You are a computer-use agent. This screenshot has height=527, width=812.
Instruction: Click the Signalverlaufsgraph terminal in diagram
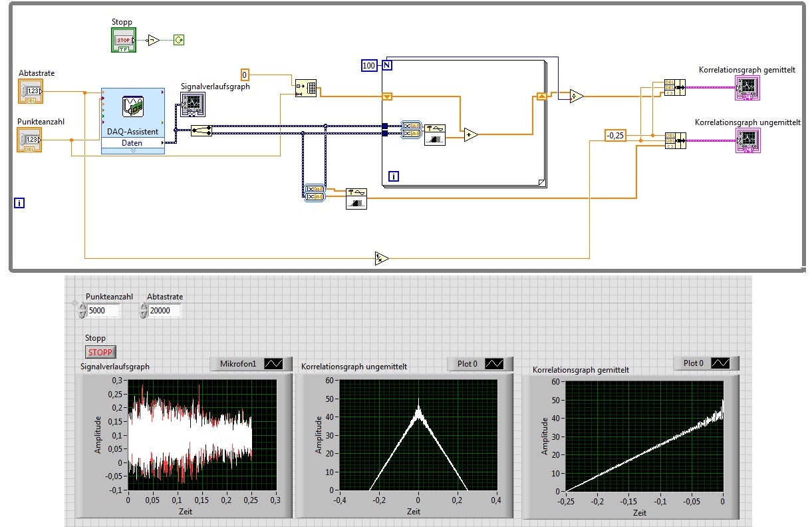193,104
